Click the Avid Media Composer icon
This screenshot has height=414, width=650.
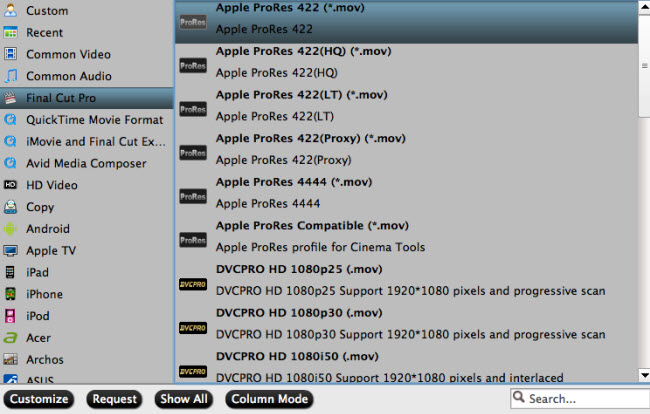(x=10, y=163)
